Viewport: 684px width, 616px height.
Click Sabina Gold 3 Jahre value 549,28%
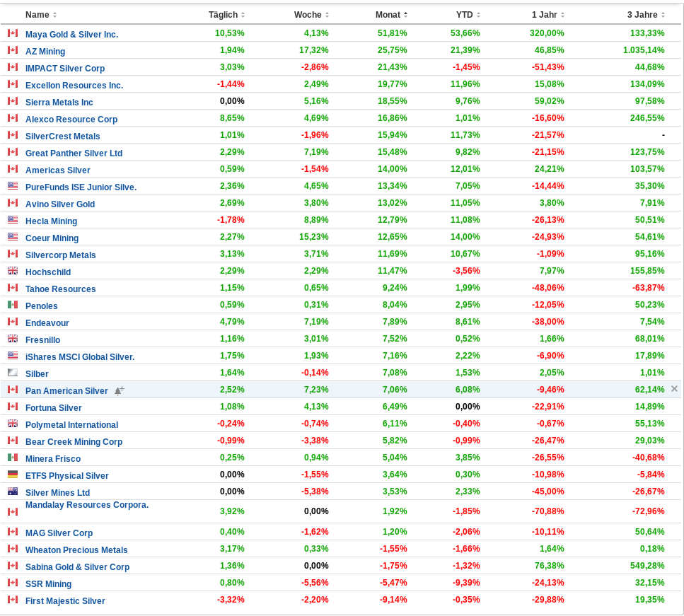tap(647, 566)
